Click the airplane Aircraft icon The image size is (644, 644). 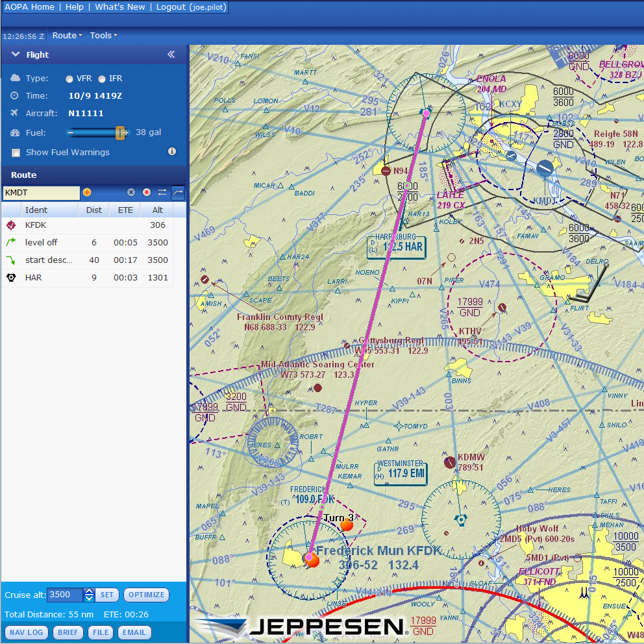[x=14, y=112]
